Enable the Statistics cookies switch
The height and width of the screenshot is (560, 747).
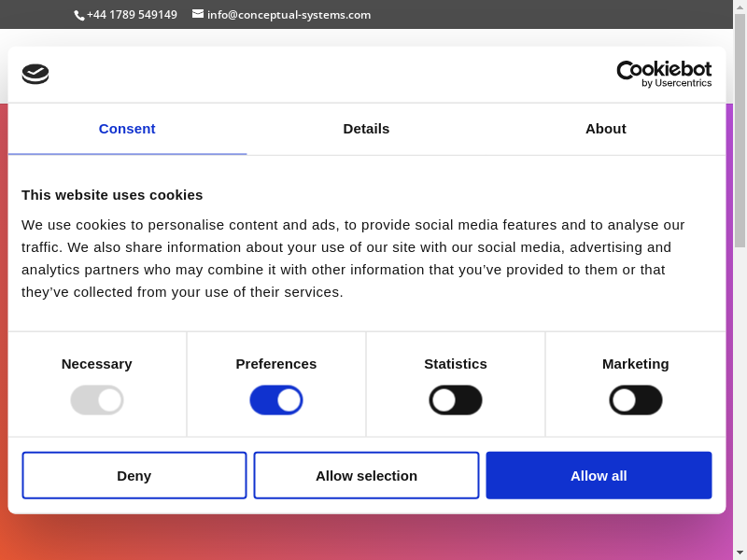tap(456, 400)
